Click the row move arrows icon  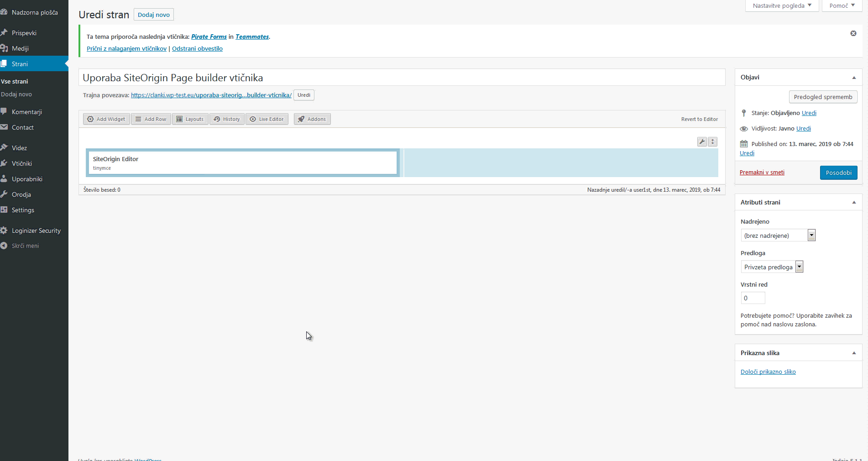click(713, 142)
